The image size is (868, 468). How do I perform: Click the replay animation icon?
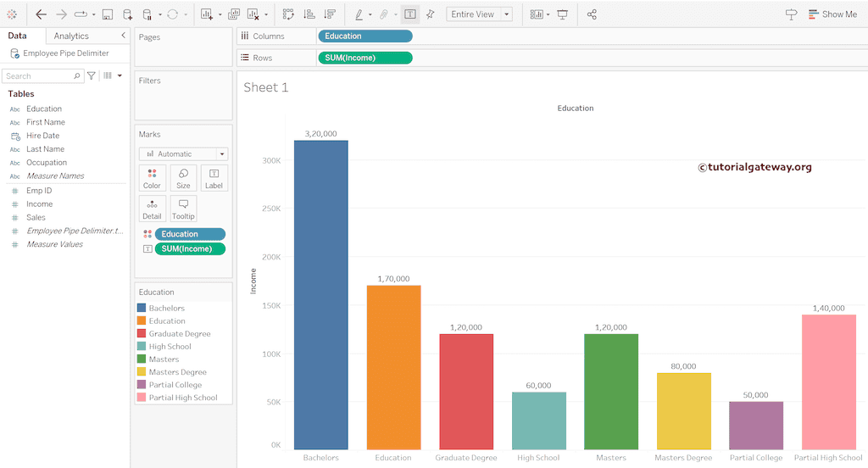(81, 14)
